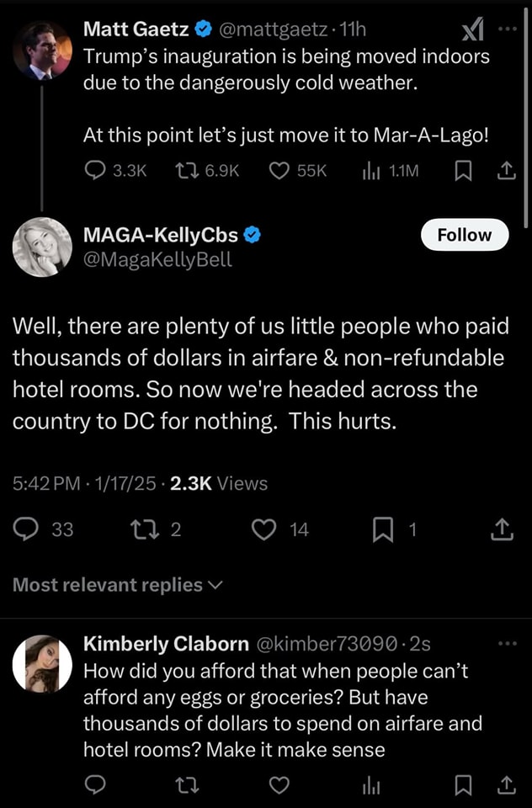Screen dimensions: 532x808
Task: Open more options on Kimberly Claborn's reply
Action: click(x=506, y=644)
